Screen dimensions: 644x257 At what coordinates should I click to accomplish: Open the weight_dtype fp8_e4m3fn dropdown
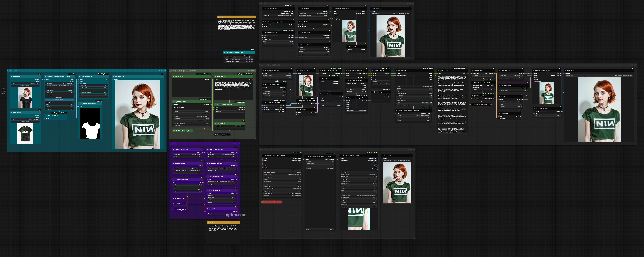[188, 157]
